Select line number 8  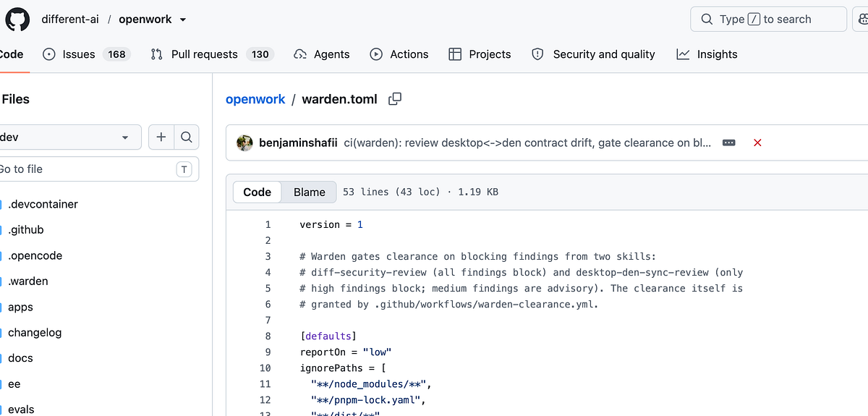(x=268, y=336)
